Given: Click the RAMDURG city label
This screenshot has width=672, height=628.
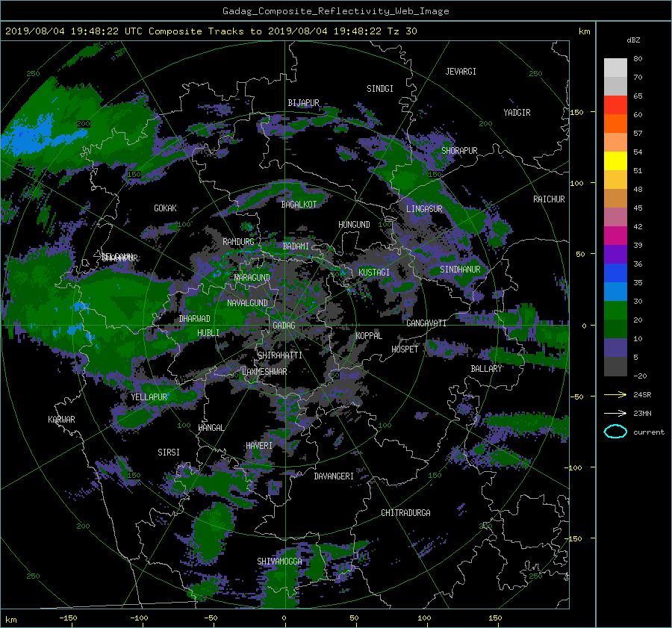Looking at the screenshot, I should (238, 242).
